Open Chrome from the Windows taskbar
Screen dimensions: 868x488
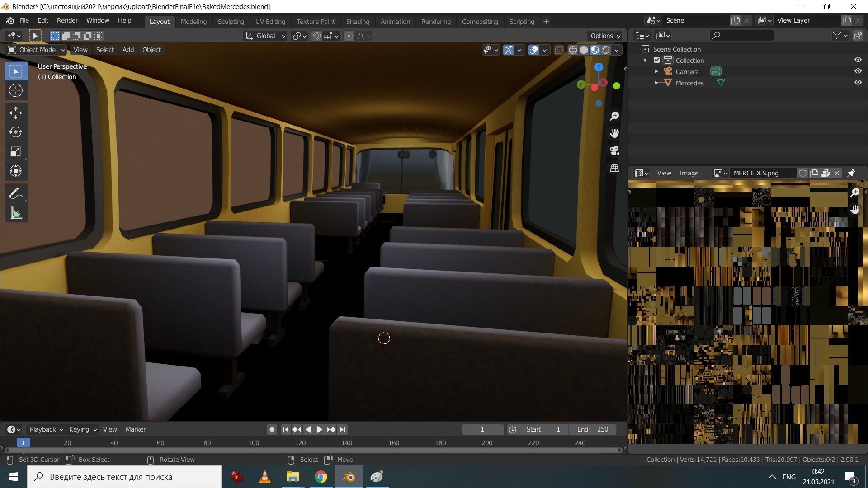pos(321,477)
